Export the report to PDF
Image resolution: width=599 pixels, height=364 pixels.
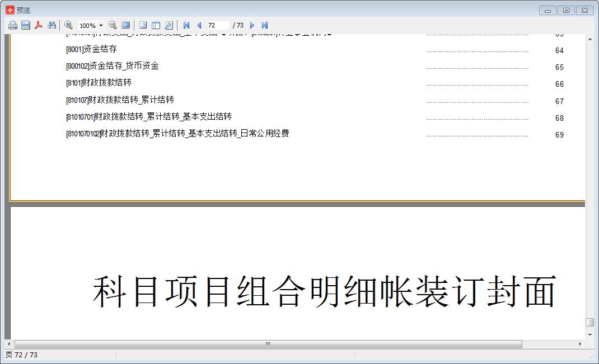pyautogui.click(x=39, y=25)
